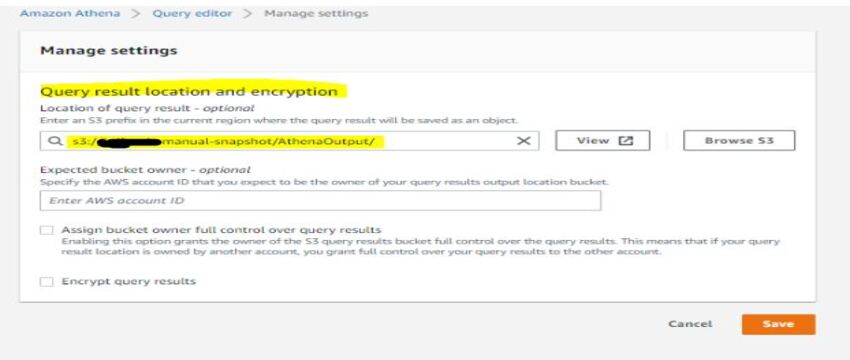Go to Amazon Athena breadcrumb link
Viewport: 850px width, 360px height.
[x=70, y=13]
